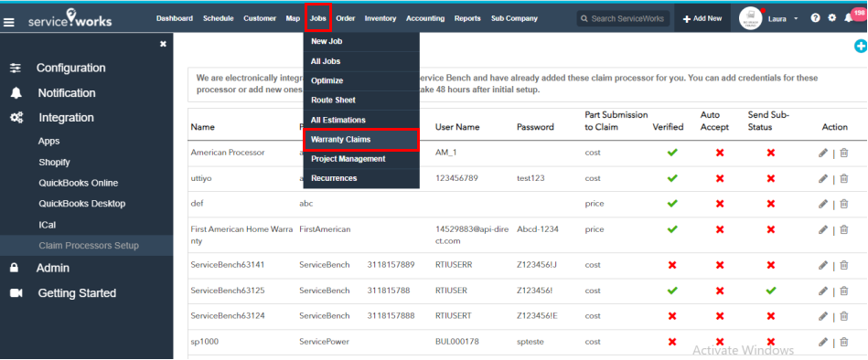Edit the ServiceBench63124 row

coord(823,316)
